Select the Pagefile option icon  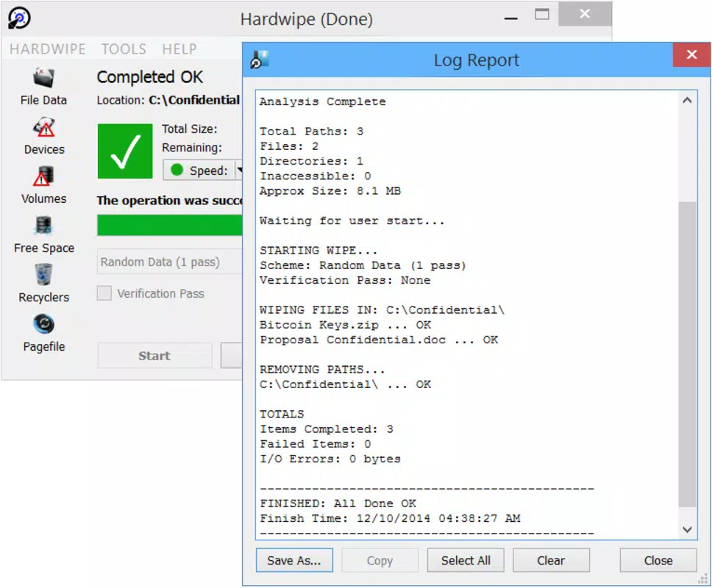pos(43,324)
